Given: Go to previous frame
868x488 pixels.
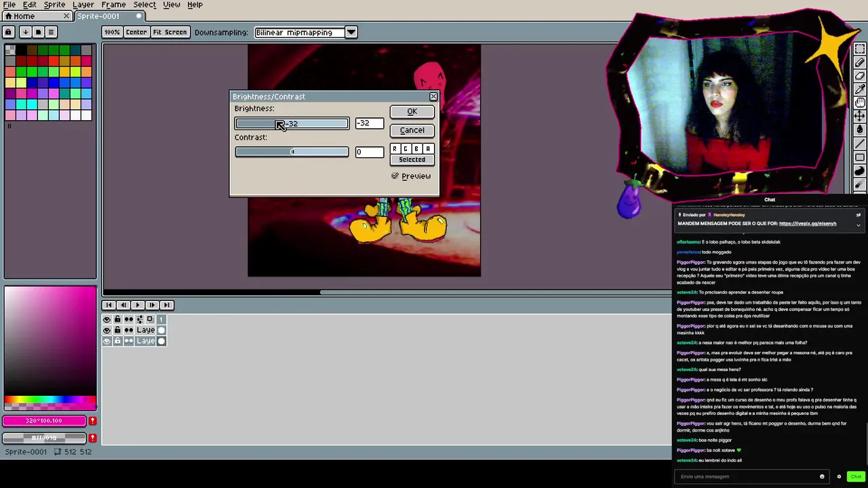Looking at the screenshot, I should (x=123, y=305).
